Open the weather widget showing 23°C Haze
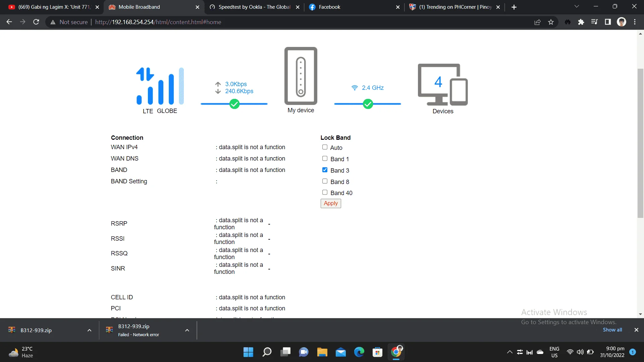 [21, 352]
